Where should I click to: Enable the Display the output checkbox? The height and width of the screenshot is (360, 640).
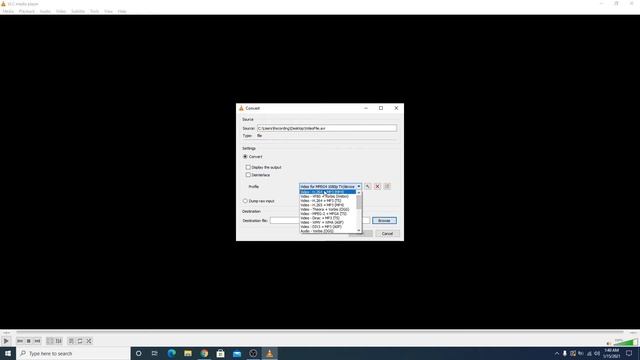(248, 167)
